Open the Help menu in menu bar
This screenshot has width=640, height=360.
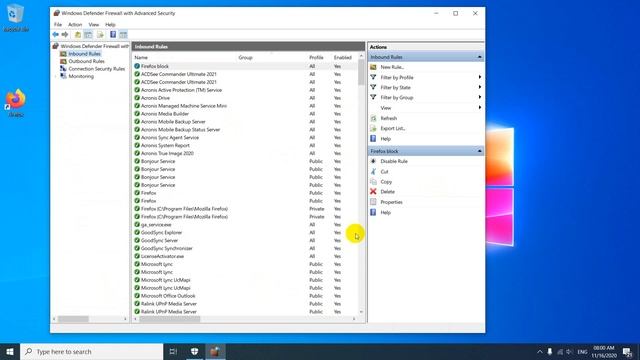pos(110,24)
